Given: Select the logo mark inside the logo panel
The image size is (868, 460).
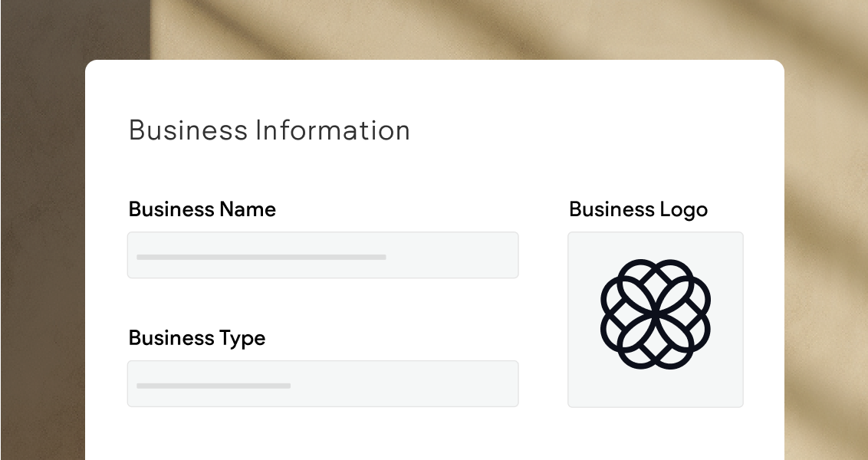Looking at the screenshot, I should pos(656,314).
